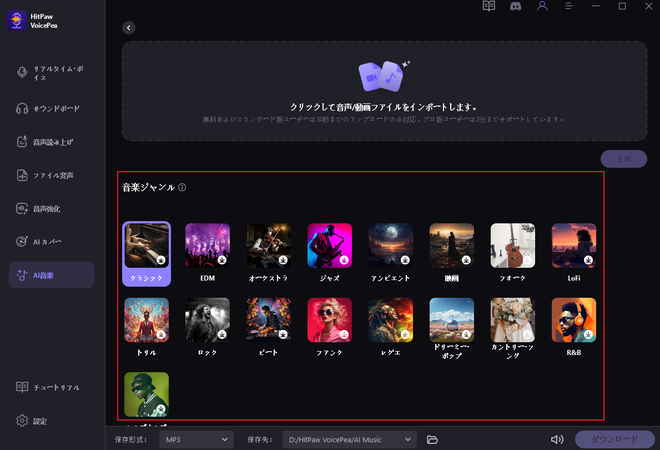Click the 音楽ジャンル heading
This screenshot has height=450, width=660.
point(148,187)
